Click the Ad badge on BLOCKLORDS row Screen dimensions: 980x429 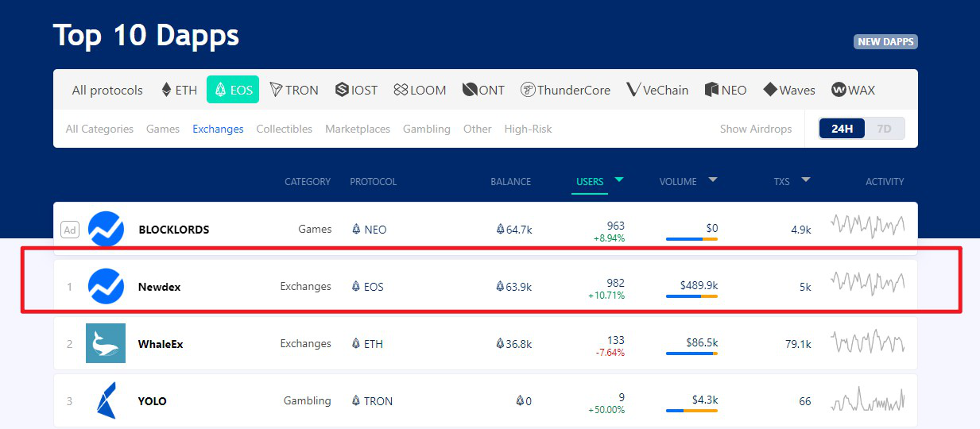(70, 230)
